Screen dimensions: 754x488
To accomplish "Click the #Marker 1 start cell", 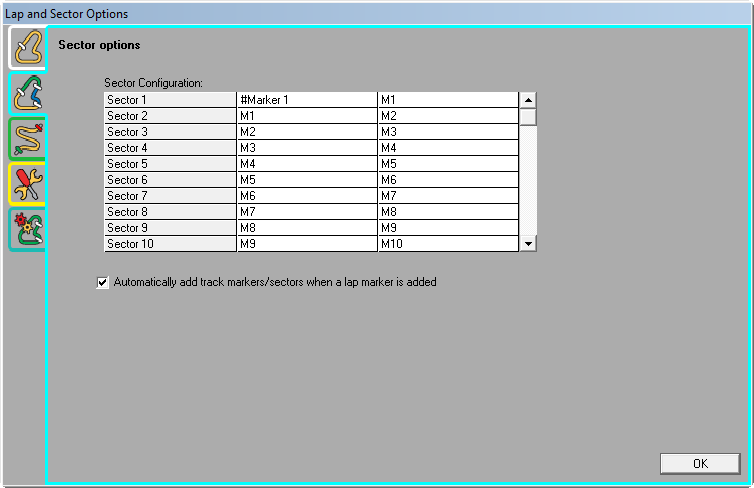I will pyautogui.click(x=307, y=100).
